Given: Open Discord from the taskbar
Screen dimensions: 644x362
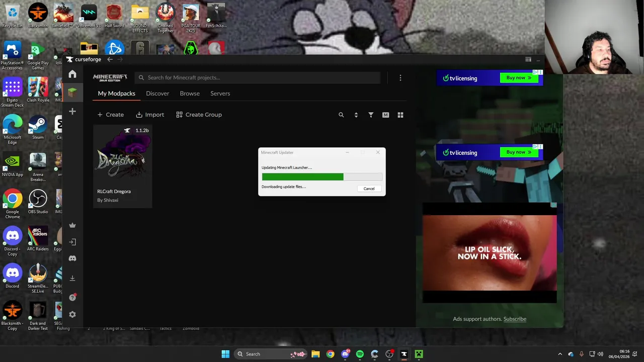Looking at the screenshot, I should point(345,354).
